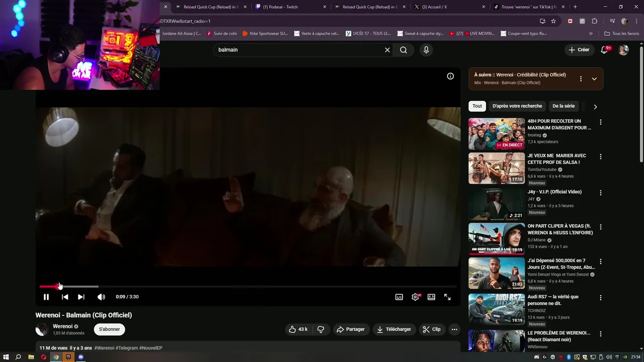
Task: Pause the Balmain video
Action: 46,297
